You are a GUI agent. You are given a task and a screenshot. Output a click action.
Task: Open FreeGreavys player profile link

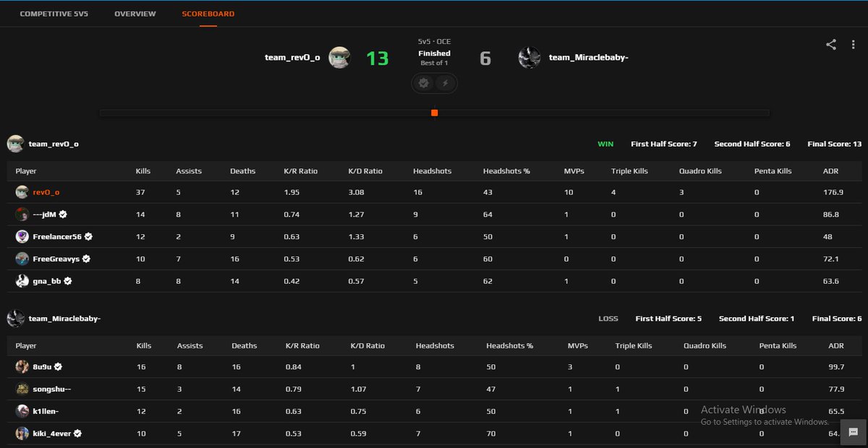(56, 259)
